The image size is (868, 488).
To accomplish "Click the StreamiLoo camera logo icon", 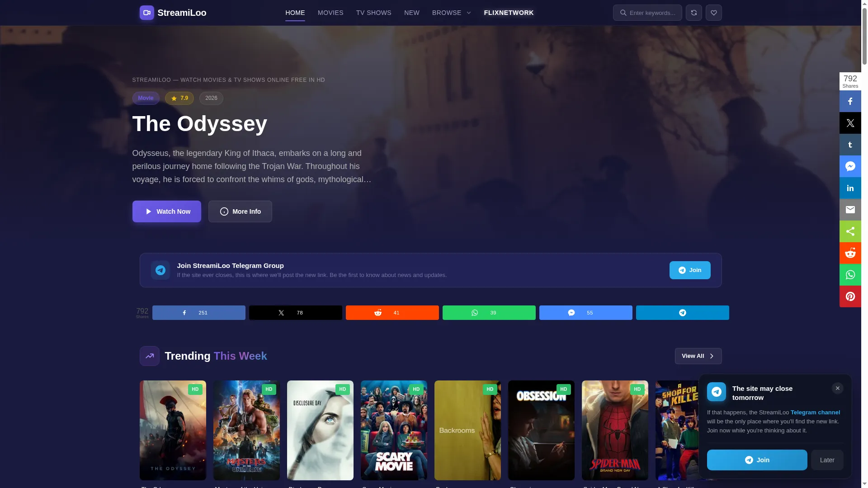I will pos(146,13).
